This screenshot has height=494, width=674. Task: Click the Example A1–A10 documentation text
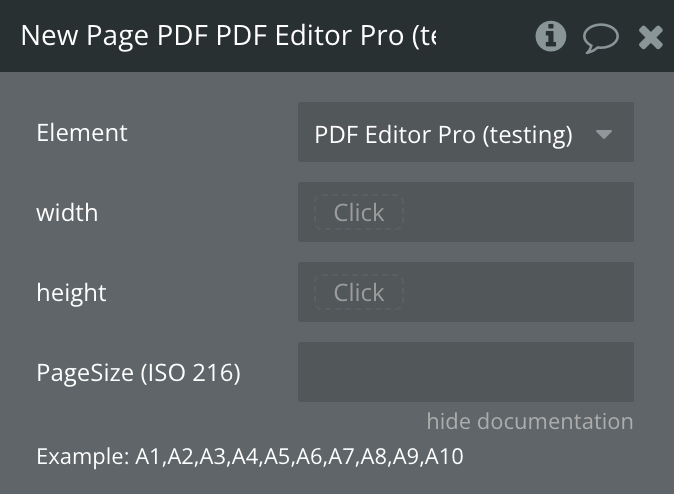click(250, 457)
